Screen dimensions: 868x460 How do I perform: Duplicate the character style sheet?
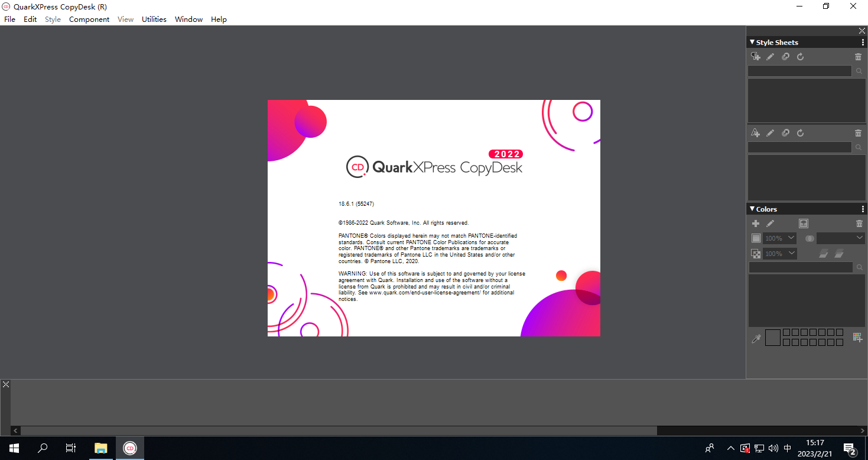click(x=785, y=133)
